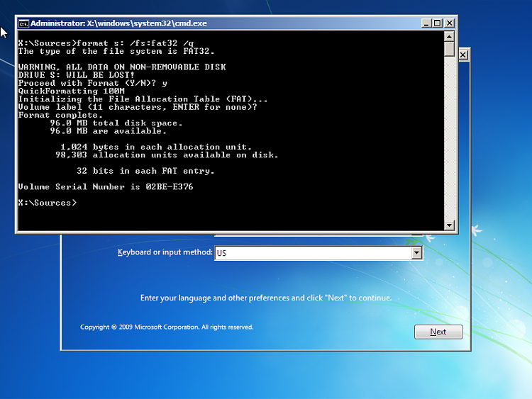This screenshot has height=399, width=532.
Task: Open the Keyboard or input method dropdown arrow
Action: click(x=417, y=252)
